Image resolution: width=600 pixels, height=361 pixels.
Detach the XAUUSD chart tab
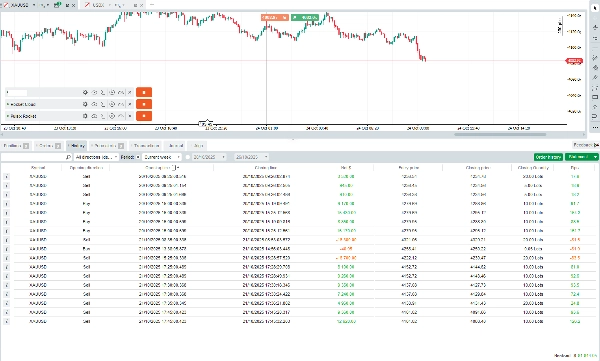[67, 5]
